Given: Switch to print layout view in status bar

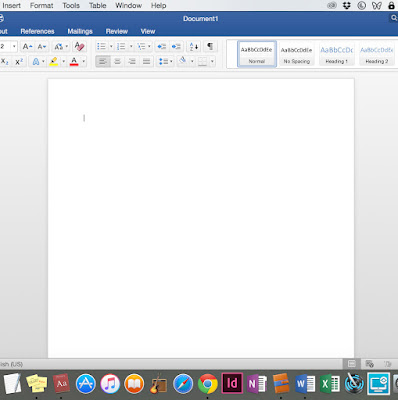Looking at the screenshot, I should pyautogui.click(x=351, y=364).
